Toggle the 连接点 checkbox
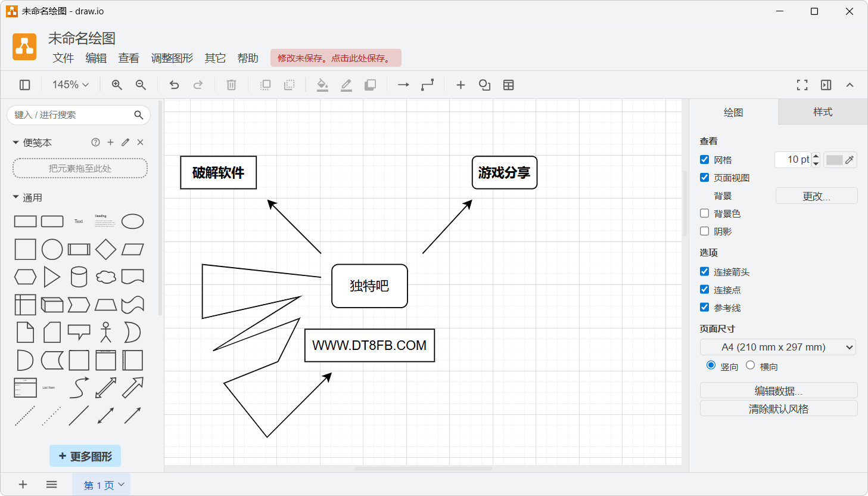868x496 pixels. (x=704, y=290)
